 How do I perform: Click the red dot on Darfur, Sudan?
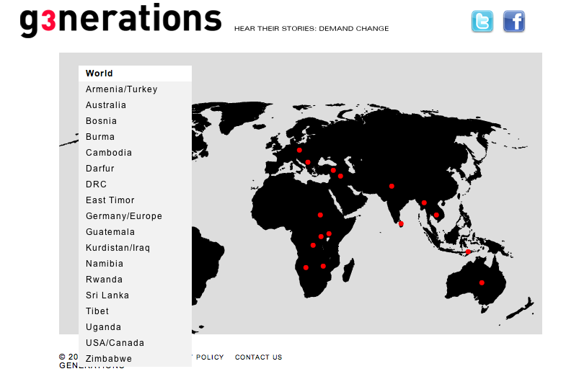pyautogui.click(x=320, y=215)
